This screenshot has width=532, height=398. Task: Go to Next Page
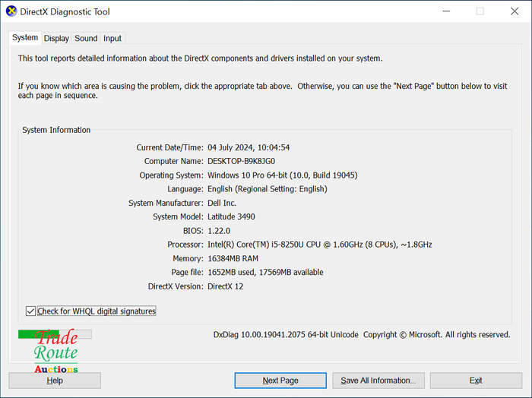click(280, 381)
